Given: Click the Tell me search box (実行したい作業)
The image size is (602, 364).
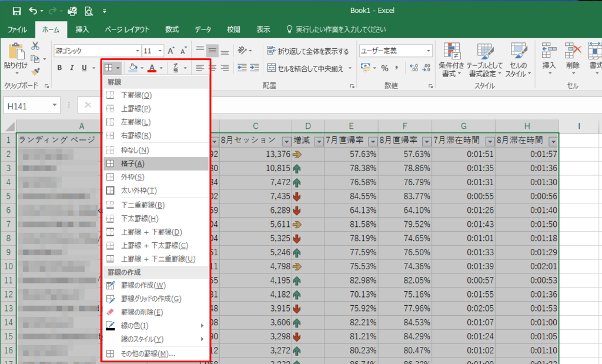Looking at the screenshot, I should [336, 29].
